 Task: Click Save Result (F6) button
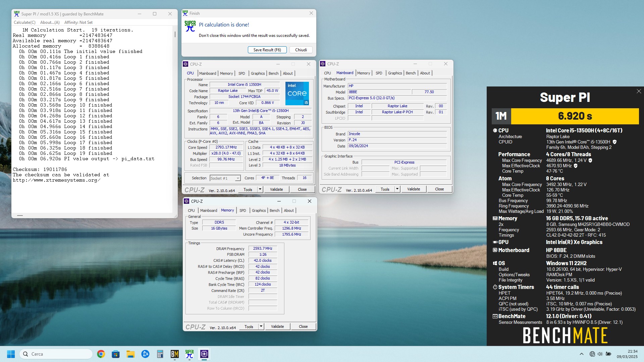point(267,50)
